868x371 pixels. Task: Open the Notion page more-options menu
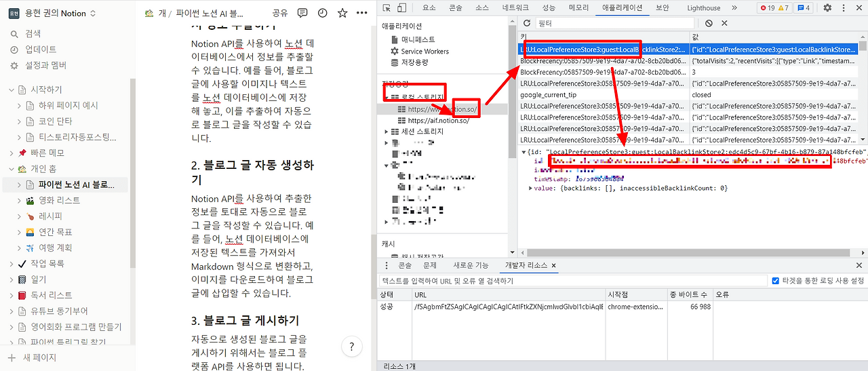pyautogui.click(x=362, y=13)
